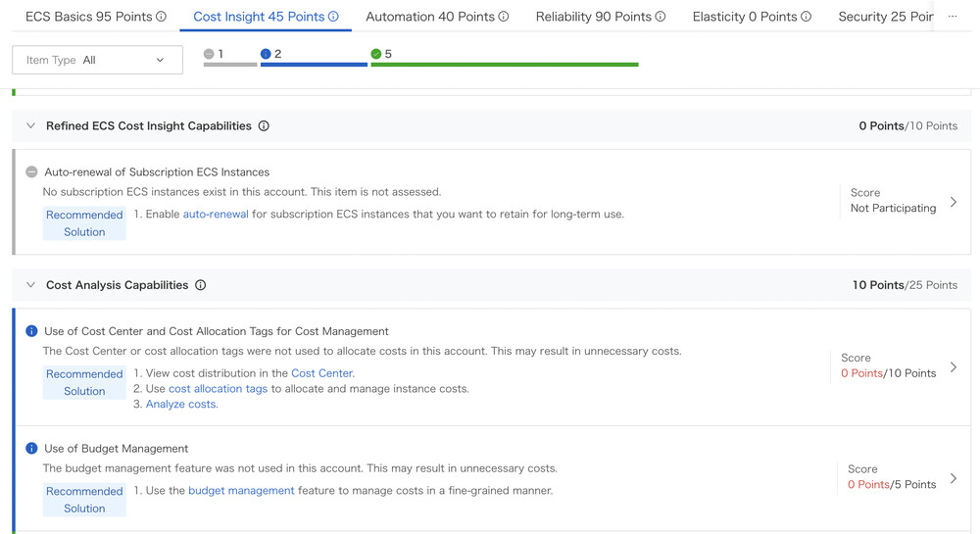Click info icon beside Reliability 90 Points
Image resolution: width=980 pixels, height=534 pixels.
point(661,17)
